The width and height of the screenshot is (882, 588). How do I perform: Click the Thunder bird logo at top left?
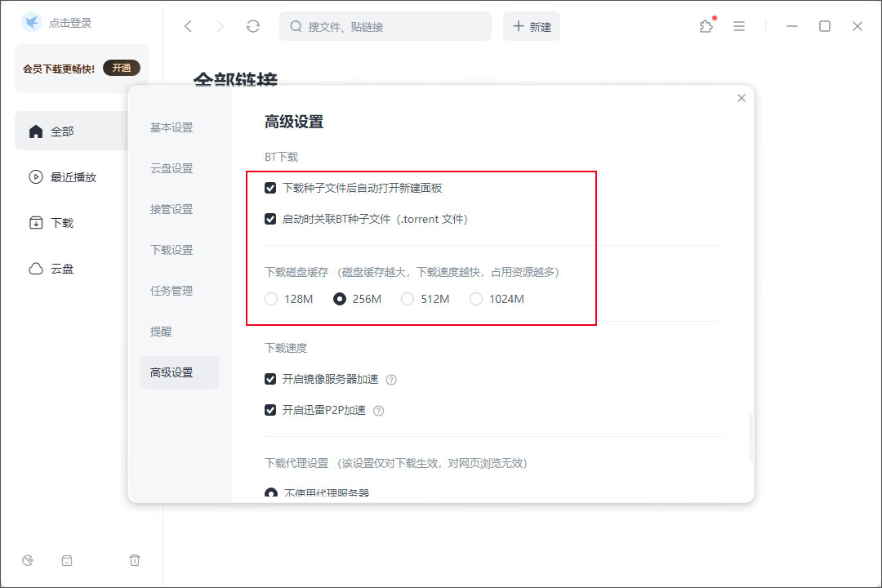(x=31, y=22)
